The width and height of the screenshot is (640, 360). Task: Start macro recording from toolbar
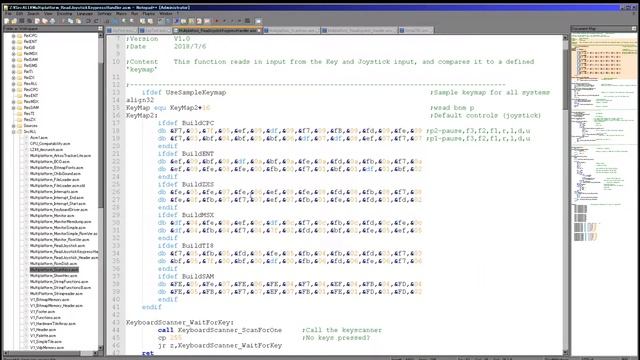coord(217,21)
